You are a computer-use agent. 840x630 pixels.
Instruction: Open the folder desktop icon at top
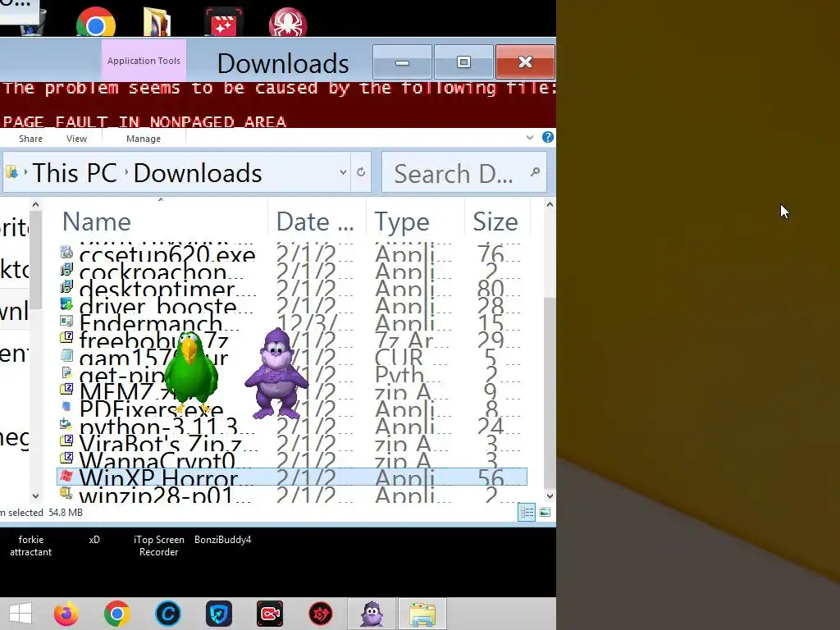[x=157, y=21]
